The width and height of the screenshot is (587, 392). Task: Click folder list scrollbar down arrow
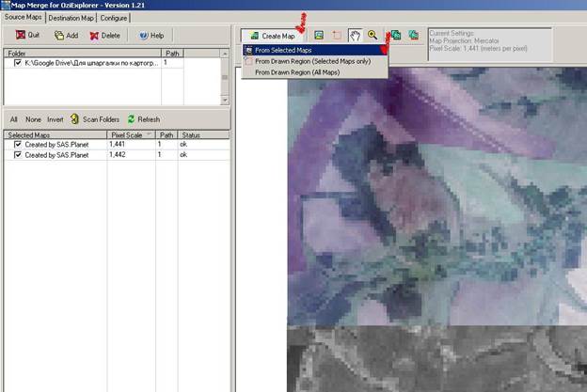click(x=225, y=101)
